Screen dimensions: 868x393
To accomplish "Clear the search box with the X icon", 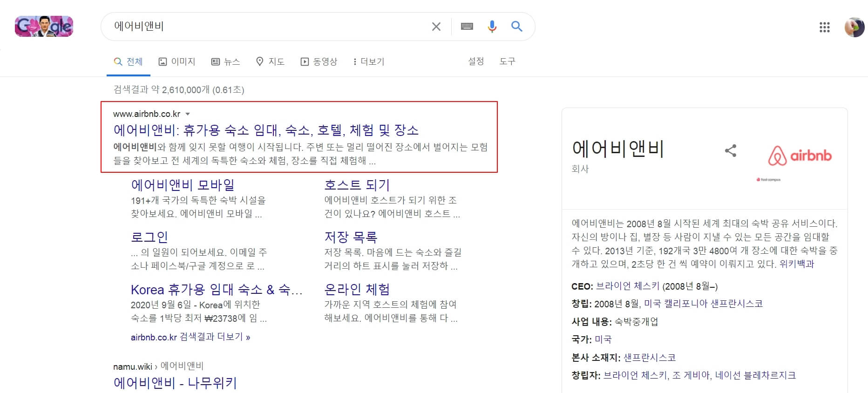I will [x=436, y=27].
